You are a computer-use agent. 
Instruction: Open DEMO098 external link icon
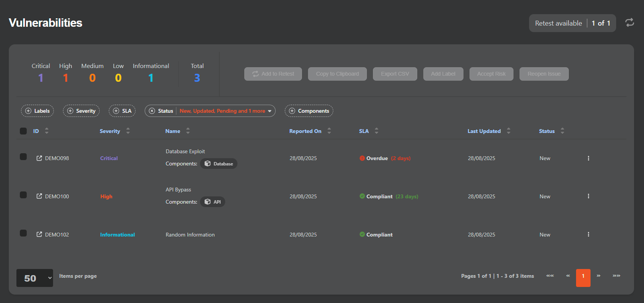coord(39,158)
